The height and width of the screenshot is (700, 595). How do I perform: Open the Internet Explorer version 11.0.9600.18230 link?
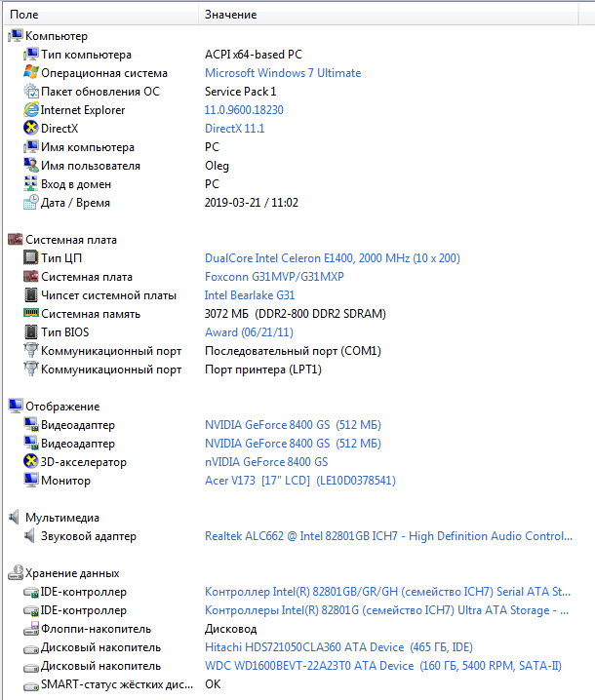[244, 110]
